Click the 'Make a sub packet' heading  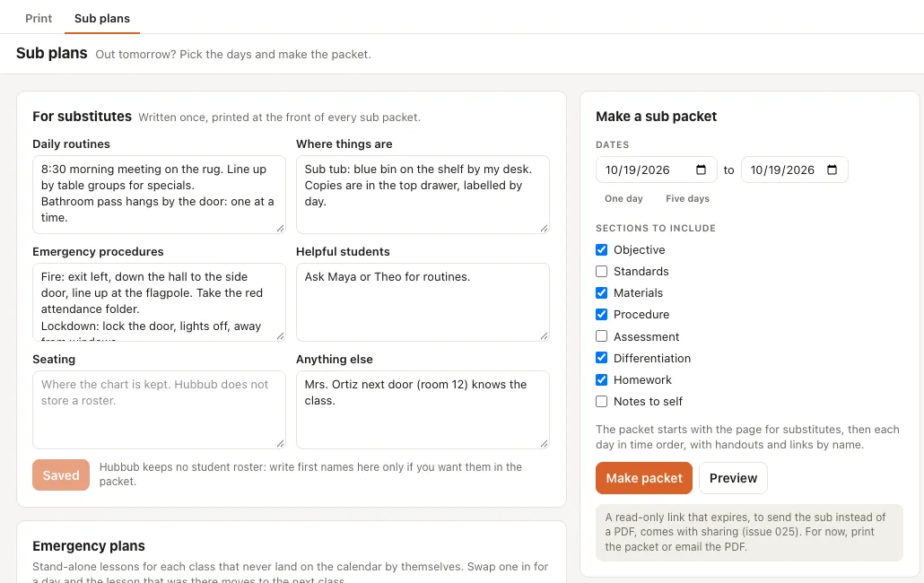click(x=657, y=117)
